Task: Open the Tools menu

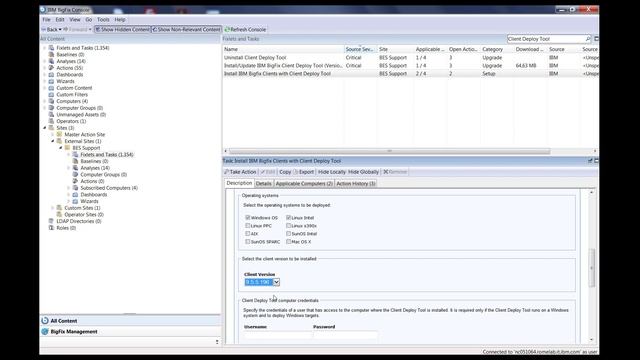Action: tap(103, 20)
